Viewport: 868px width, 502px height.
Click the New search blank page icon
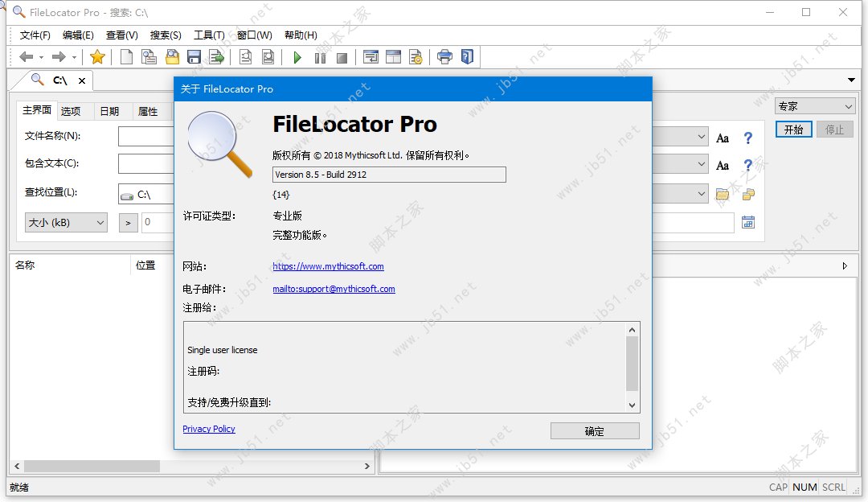(x=126, y=57)
